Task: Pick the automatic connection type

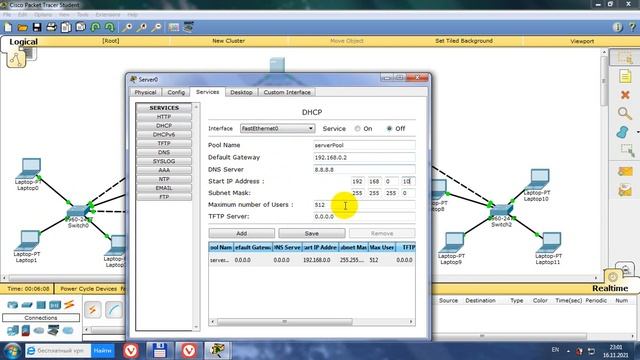Action: click(x=93, y=310)
